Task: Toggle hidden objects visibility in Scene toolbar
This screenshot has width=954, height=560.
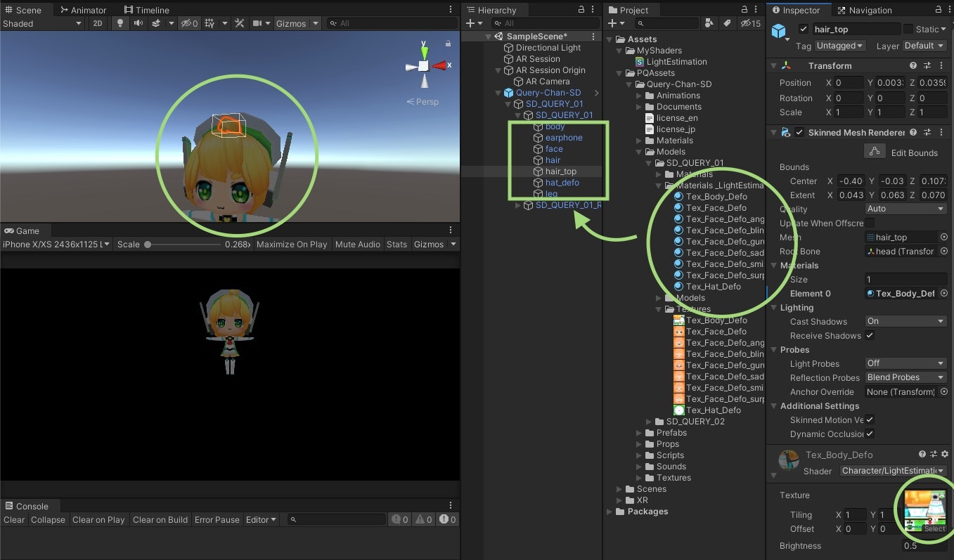Action: pos(188,23)
